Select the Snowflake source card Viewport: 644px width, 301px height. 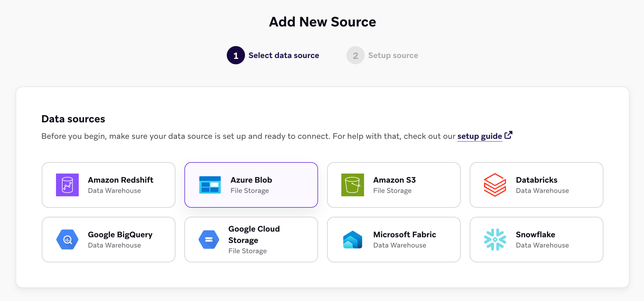click(x=537, y=240)
